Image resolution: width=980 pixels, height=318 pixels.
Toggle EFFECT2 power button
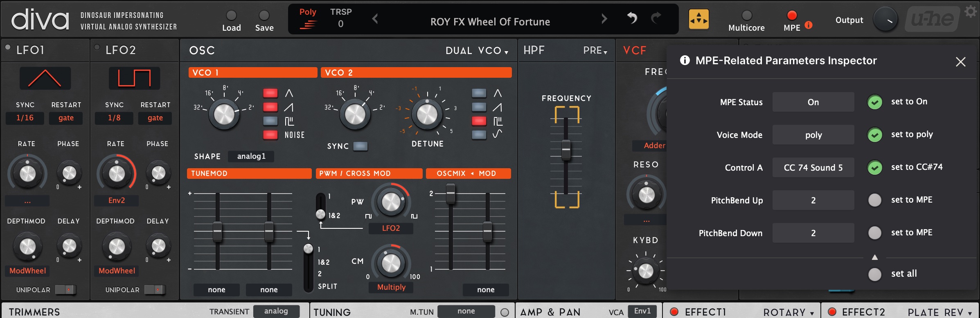tap(832, 312)
